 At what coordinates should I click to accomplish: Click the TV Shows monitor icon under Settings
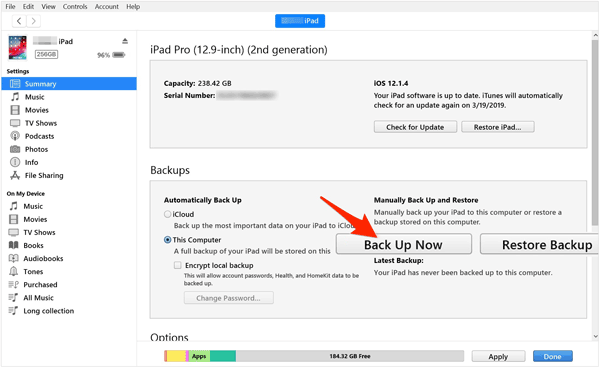(x=15, y=123)
